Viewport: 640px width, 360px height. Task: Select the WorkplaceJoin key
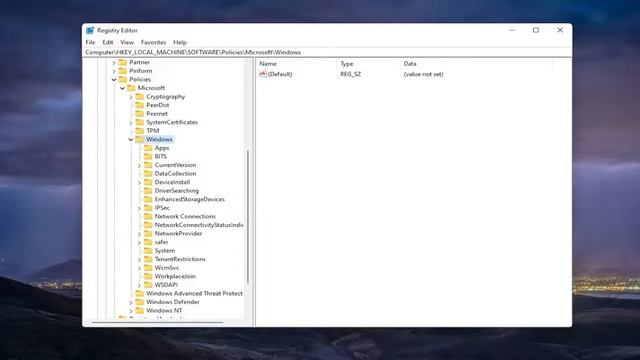175,276
